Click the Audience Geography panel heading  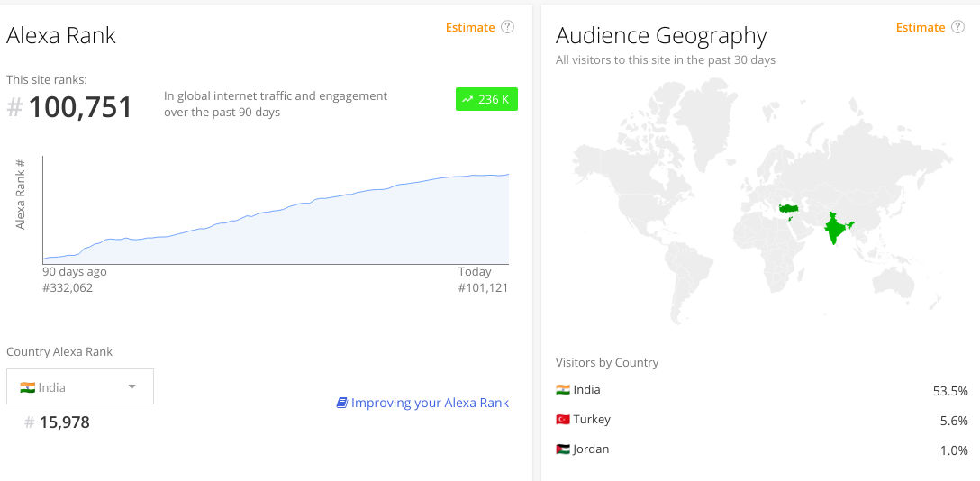[661, 36]
